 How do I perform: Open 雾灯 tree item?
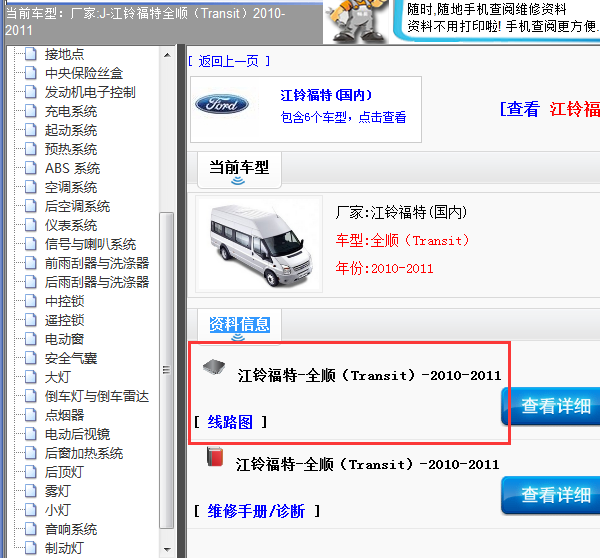point(58,491)
